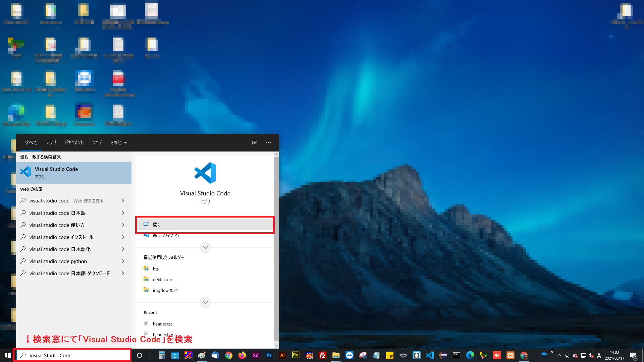Toggle the muted volume tray icon
Image resolution: width=644 pixels, height=362 pixels.
click(x=591, y=355)
